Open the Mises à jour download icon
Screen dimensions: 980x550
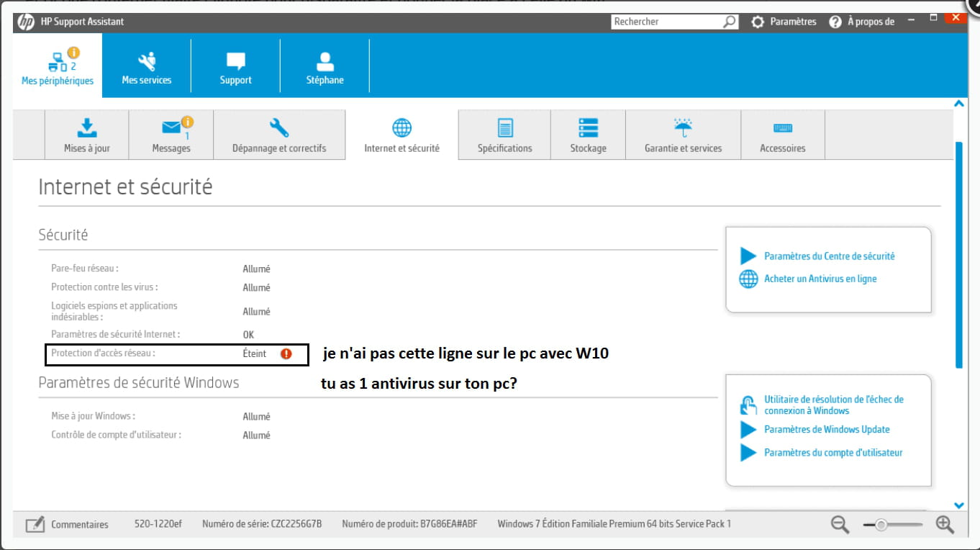(x=87, y=128)
